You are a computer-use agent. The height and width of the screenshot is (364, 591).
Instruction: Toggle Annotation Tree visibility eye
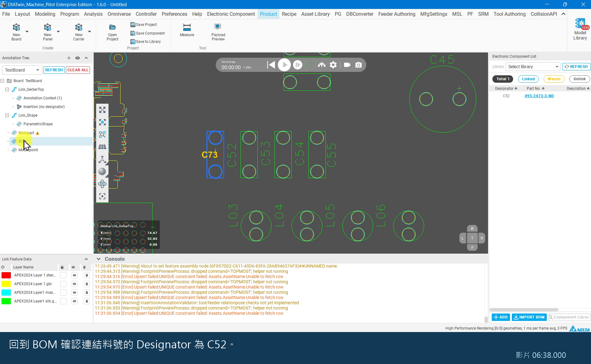click(x=78, y=58)
